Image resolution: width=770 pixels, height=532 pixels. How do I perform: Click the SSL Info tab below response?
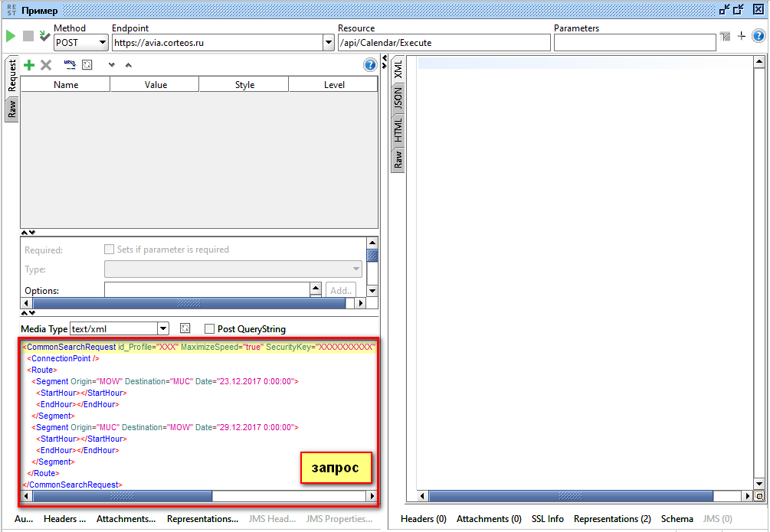pyautogui.click(x=547, y=519)
